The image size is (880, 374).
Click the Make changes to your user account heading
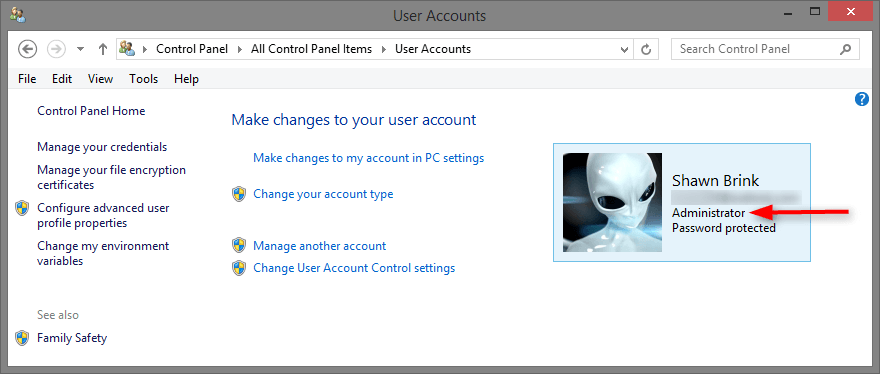[354, 120]
